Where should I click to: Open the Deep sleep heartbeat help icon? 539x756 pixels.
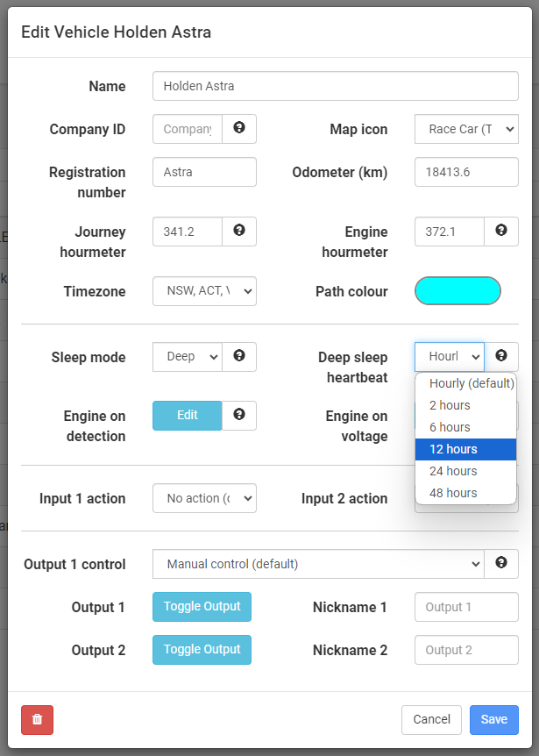point(501,356)
